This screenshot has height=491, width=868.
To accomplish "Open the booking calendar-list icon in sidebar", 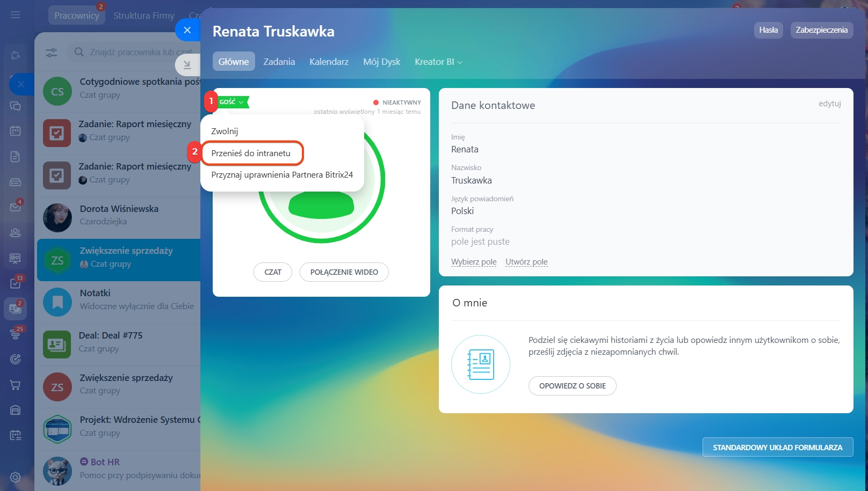I will pos(15,435).
